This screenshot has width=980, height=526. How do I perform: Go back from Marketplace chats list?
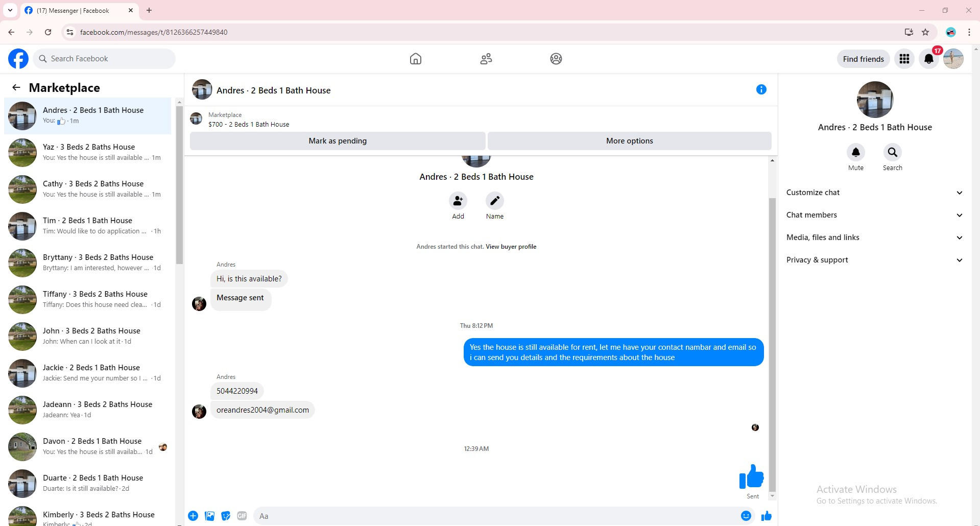tap(16, 87)
